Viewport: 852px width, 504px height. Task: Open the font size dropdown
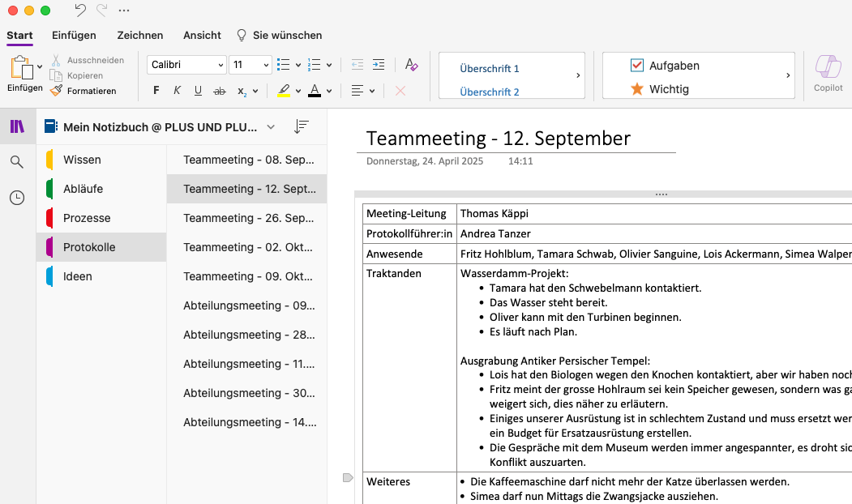click(250, 64)
